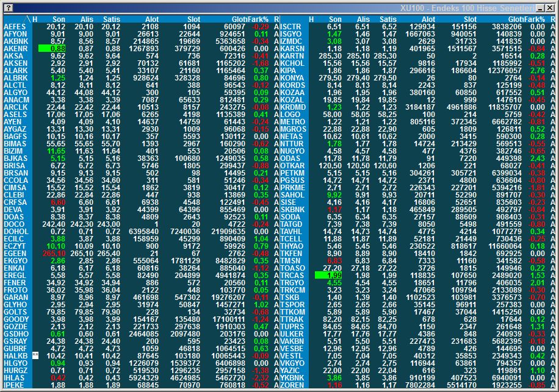559x392 pixels.
Task: Select the TCELL ticker symbol
Action: tap(291, 238)
